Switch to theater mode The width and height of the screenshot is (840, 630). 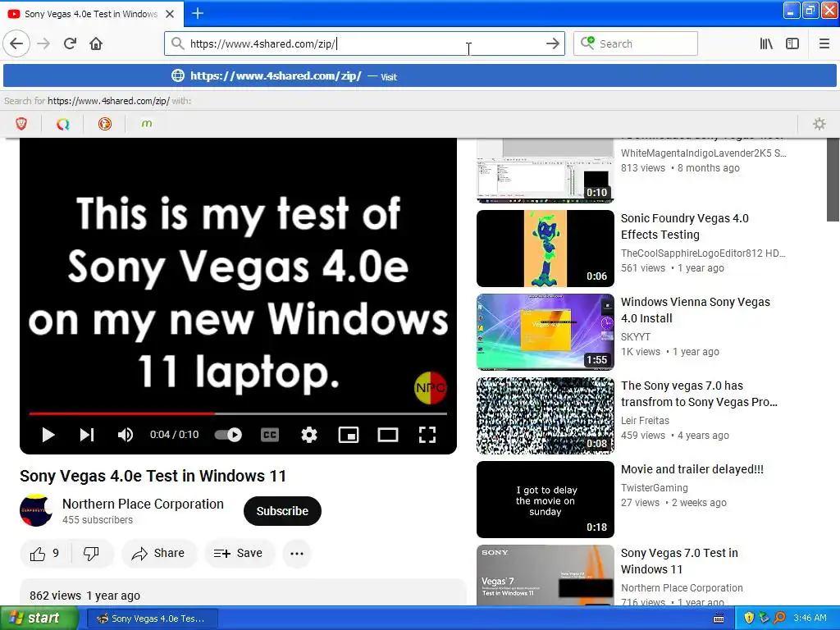(388, 435)
